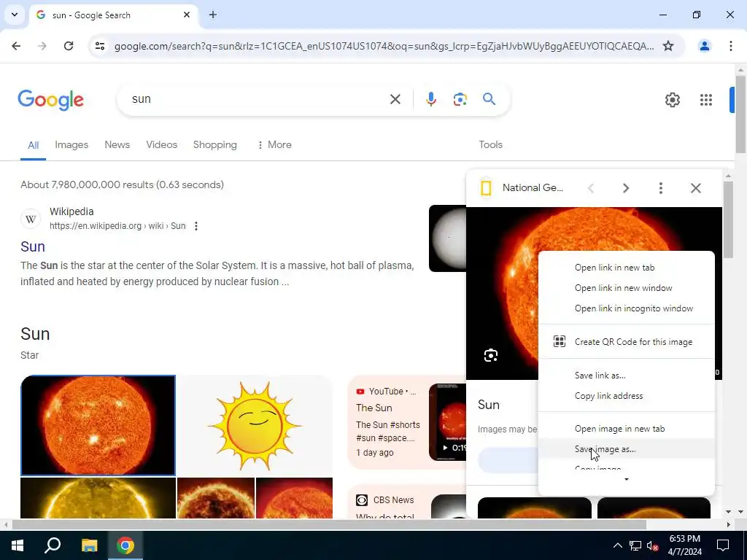Click the sun search input field

coord(258,99)
